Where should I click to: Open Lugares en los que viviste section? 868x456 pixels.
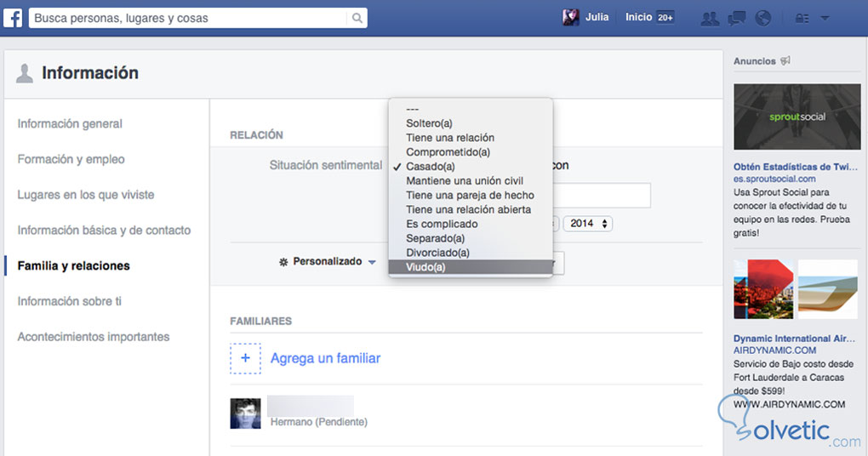86,194
